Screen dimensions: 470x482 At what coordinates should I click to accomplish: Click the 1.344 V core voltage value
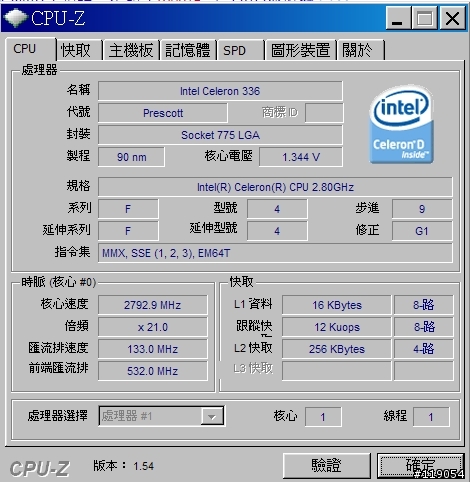coord(301,157)
